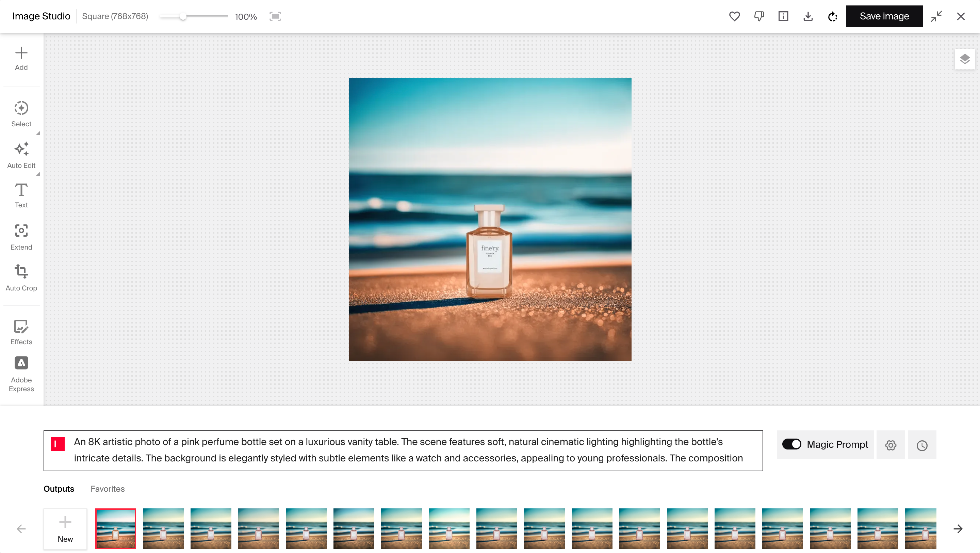
Task: Regenerate the image
Action: [x=832, y=16]
